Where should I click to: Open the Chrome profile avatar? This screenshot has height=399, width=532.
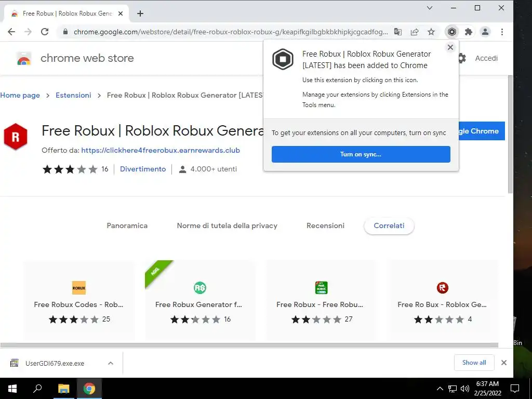point(485,32)
